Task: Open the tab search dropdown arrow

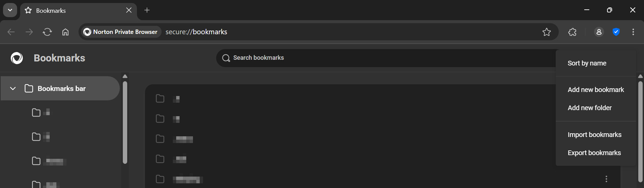Action: click(10, 10)
